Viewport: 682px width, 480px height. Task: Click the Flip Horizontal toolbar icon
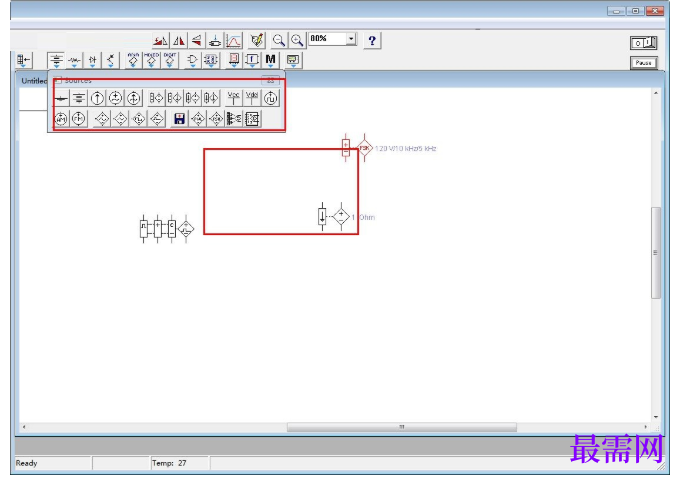click(179, 41)
